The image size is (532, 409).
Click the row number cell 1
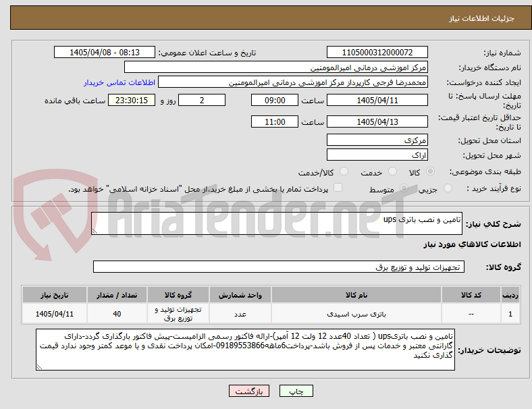click(x=510, y=314)
